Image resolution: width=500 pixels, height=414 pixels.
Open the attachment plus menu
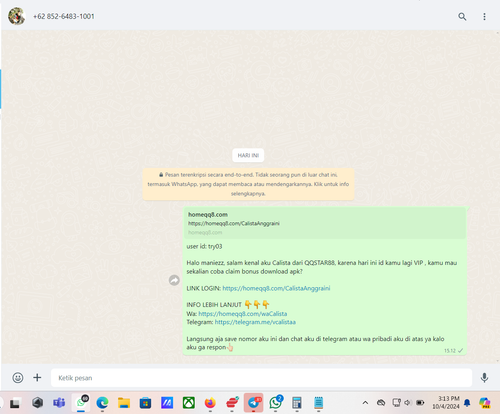point(37,378)
